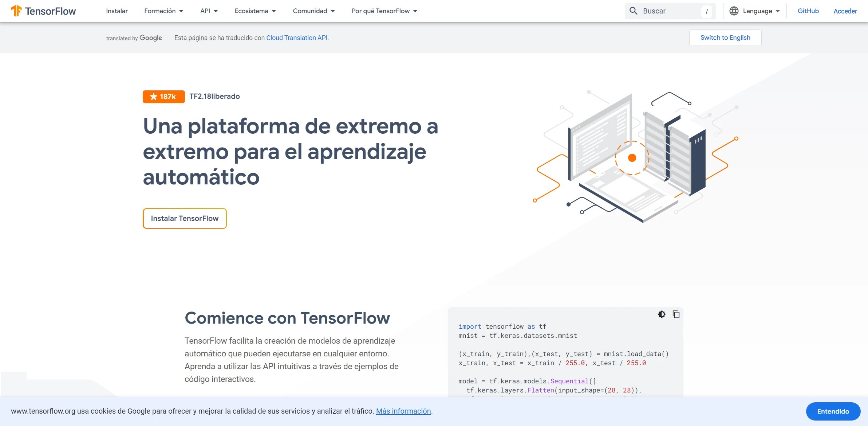Screen dimensions: 868x426
Task: Click the Google translated-by logo
Action: click(x=150, y=38)
